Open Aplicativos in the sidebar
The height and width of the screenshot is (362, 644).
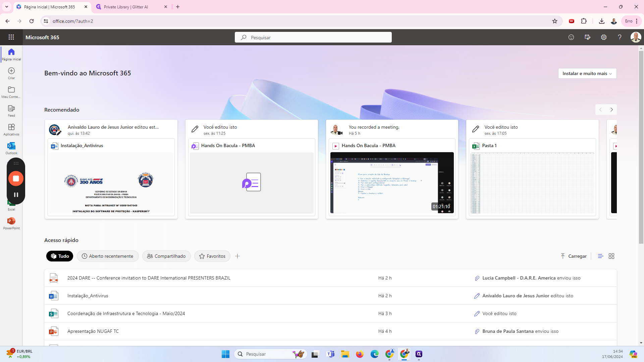(x=11, y=129)
